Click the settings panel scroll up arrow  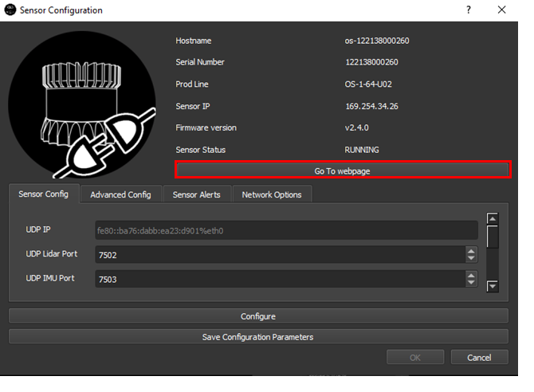493,218
